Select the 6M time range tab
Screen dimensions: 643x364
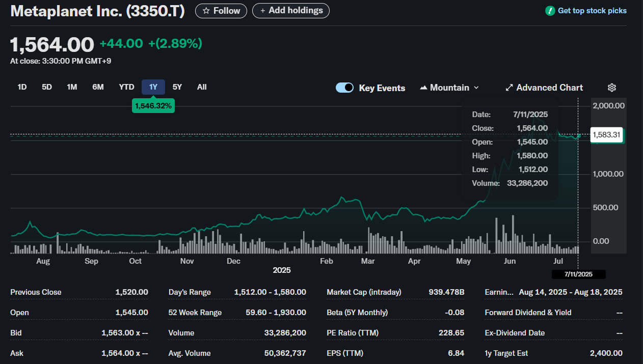[x=98, y=87]
